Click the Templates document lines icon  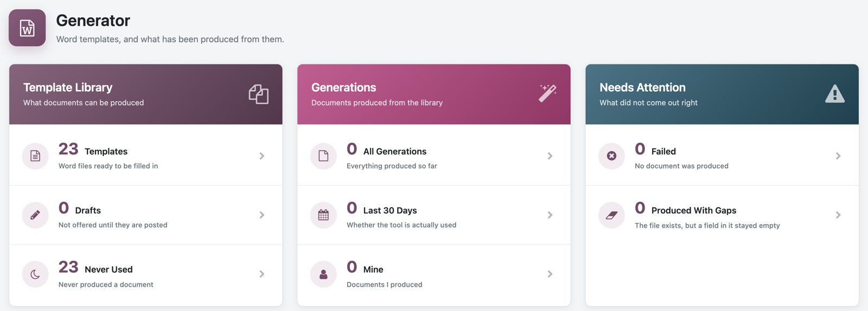tap(35, 156)
